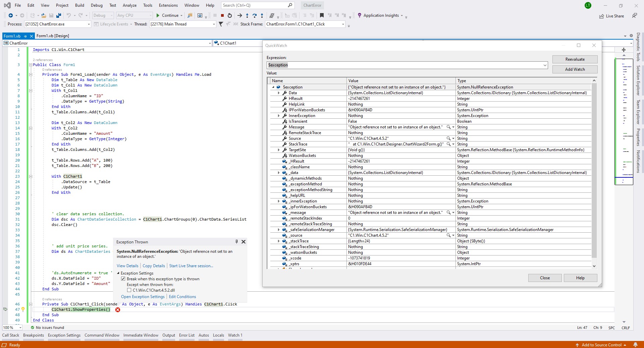The width and height of the screenshot is (644, 348).
Task: Open text visualizer for the _source row
Action: coord(448,235)
